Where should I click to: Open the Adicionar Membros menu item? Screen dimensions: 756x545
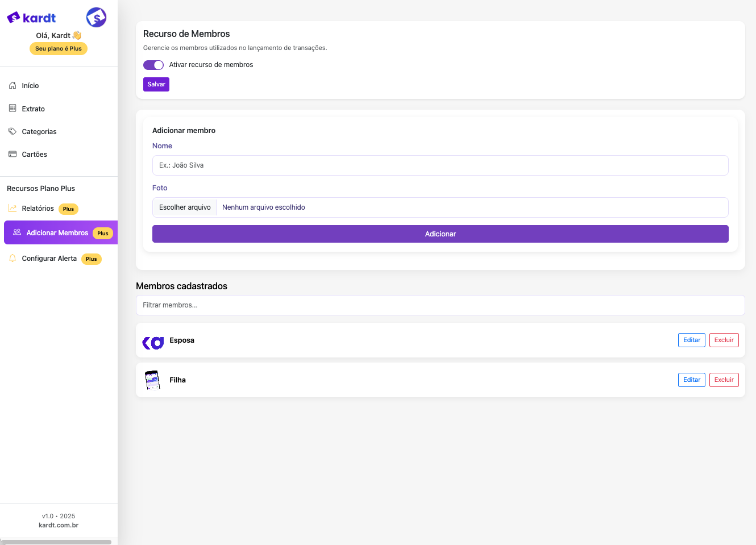click(x=57, y=233)
